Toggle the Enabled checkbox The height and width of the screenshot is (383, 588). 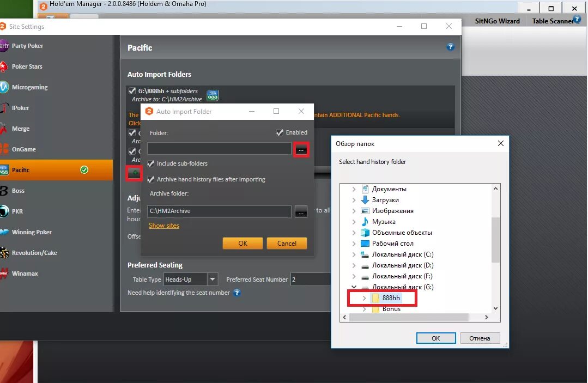tap(280, 133)
